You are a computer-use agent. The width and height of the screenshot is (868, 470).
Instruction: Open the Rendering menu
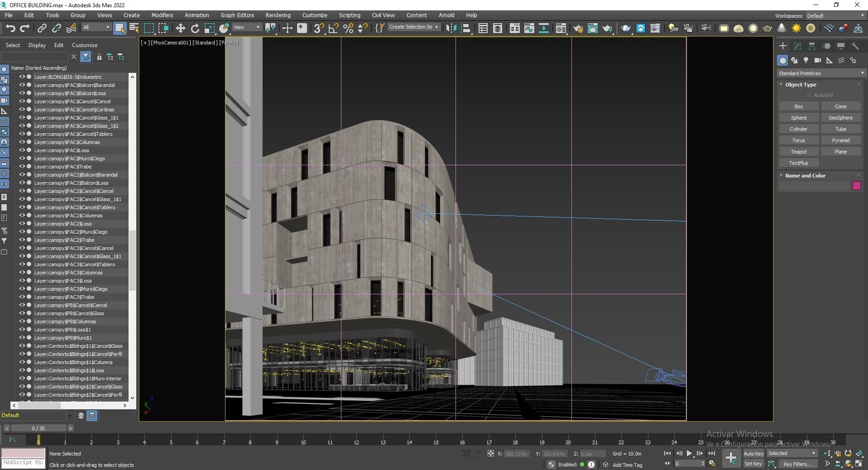pyautogui.click(x=278, y=15)
